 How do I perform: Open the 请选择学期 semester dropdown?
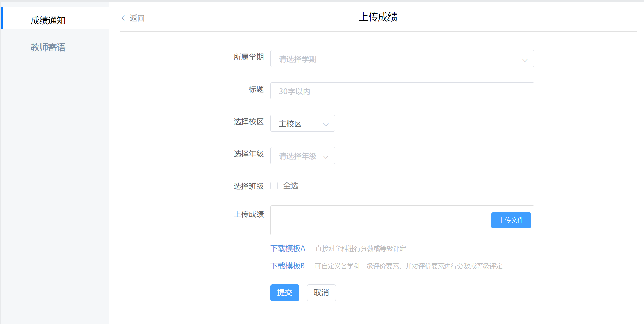pos(397,59)
